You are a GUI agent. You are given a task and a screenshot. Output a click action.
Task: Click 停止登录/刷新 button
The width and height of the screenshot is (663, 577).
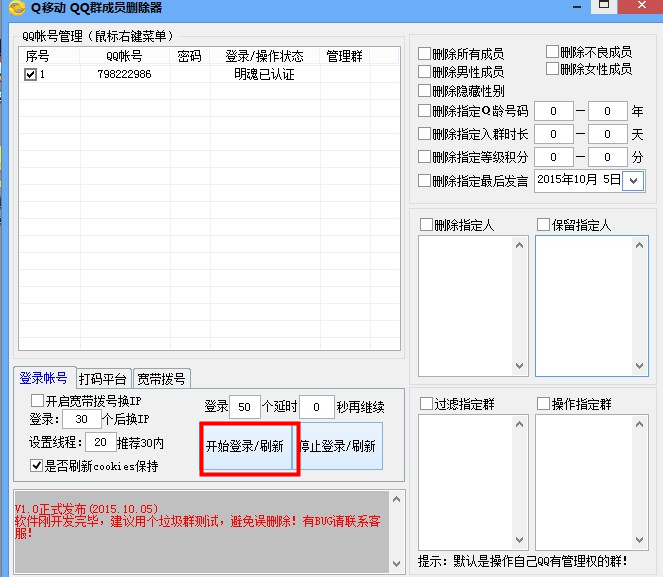(338, 446)
